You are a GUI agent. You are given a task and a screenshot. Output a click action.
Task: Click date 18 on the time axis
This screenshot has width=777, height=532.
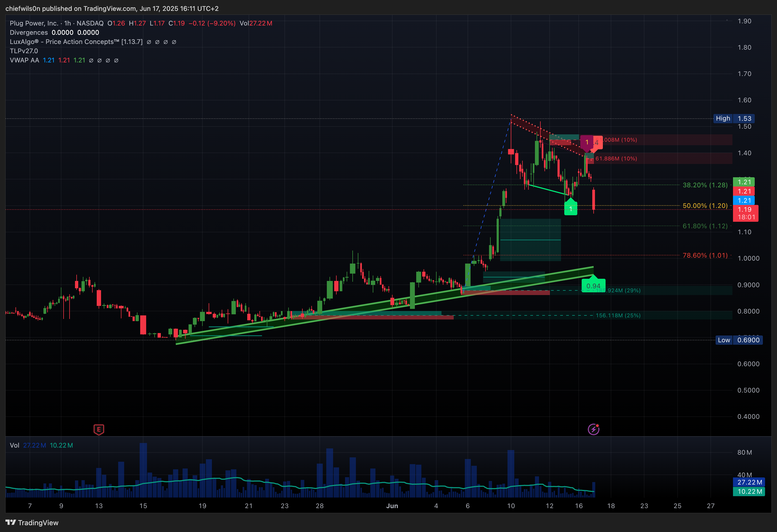(611, 506)
